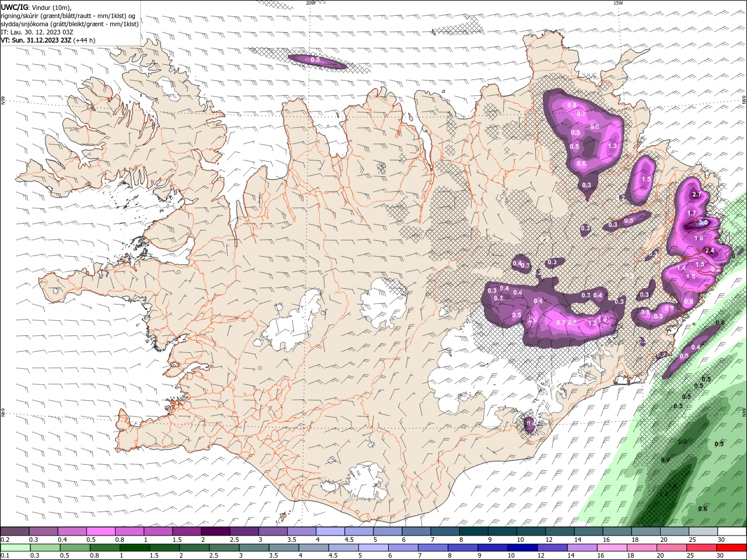Click the lower legend swatch starting at 0.5
Viewport: 747px width, 560px height.
click(x=75, y=548)
